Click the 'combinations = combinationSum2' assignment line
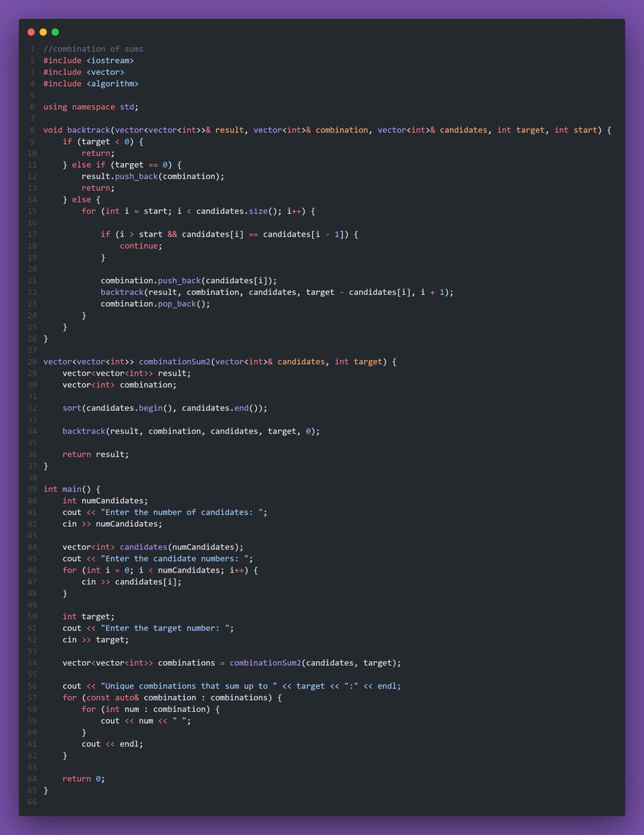This screenshot has height=835, width=644. pyautogui.click(x=232, y=663)
